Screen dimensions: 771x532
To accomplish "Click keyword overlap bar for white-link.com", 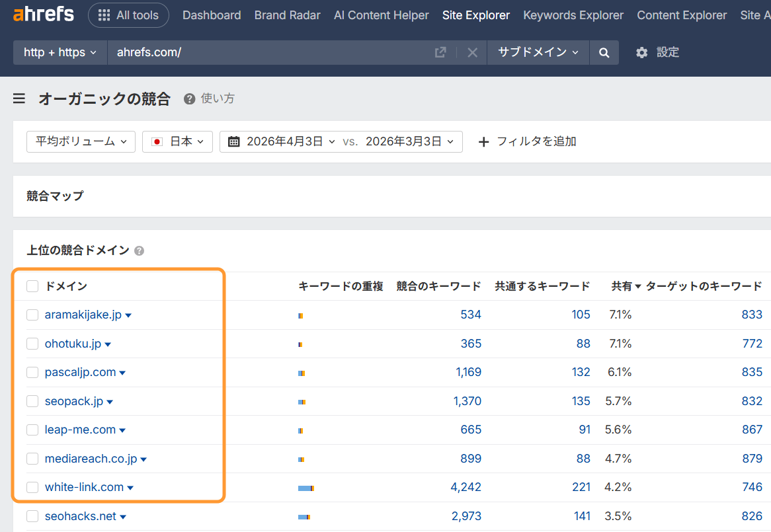I will click(x=305, y=488).
